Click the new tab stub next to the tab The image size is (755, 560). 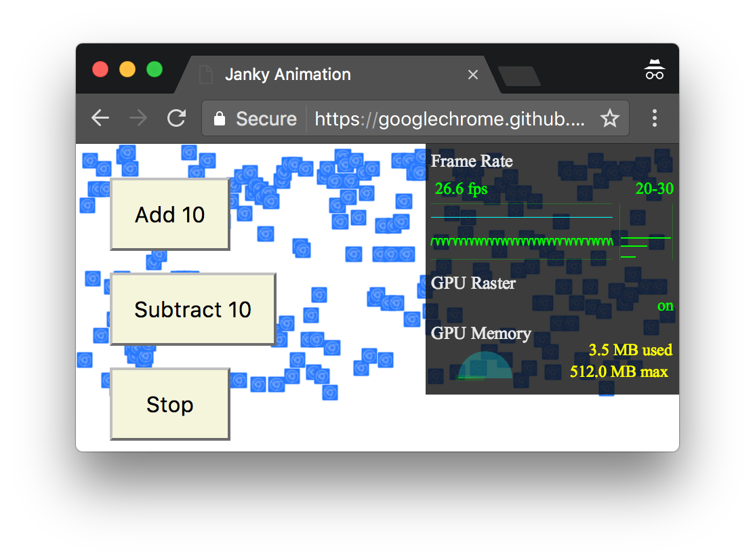[x=519, y=77]
